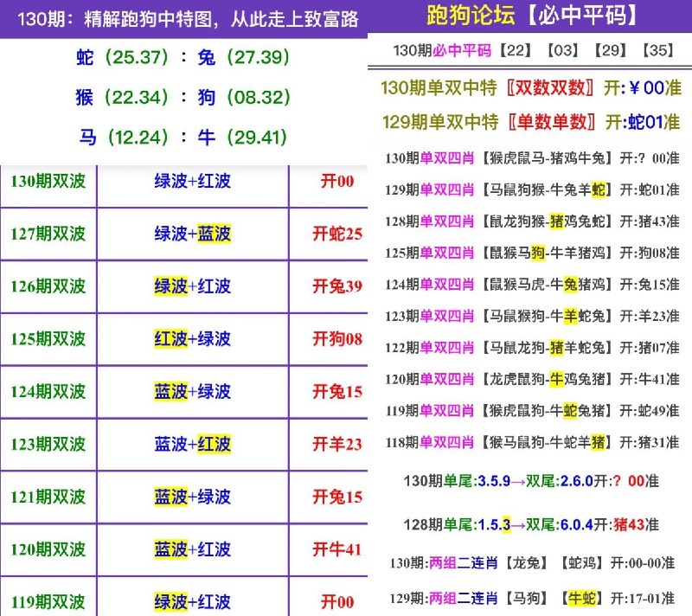Select the 开蛇25 result cell
The image size is (692, 616).
click(336, 234)
